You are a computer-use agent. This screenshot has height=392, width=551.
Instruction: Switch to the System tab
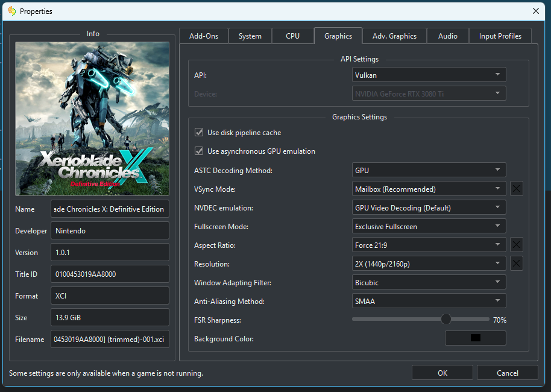coord(250,36)
